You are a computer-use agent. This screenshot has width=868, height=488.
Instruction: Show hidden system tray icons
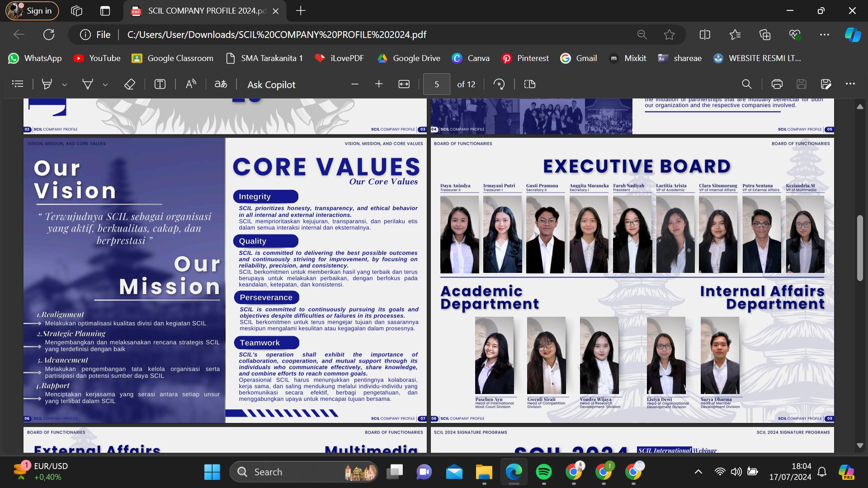click(x=698, y=472)
